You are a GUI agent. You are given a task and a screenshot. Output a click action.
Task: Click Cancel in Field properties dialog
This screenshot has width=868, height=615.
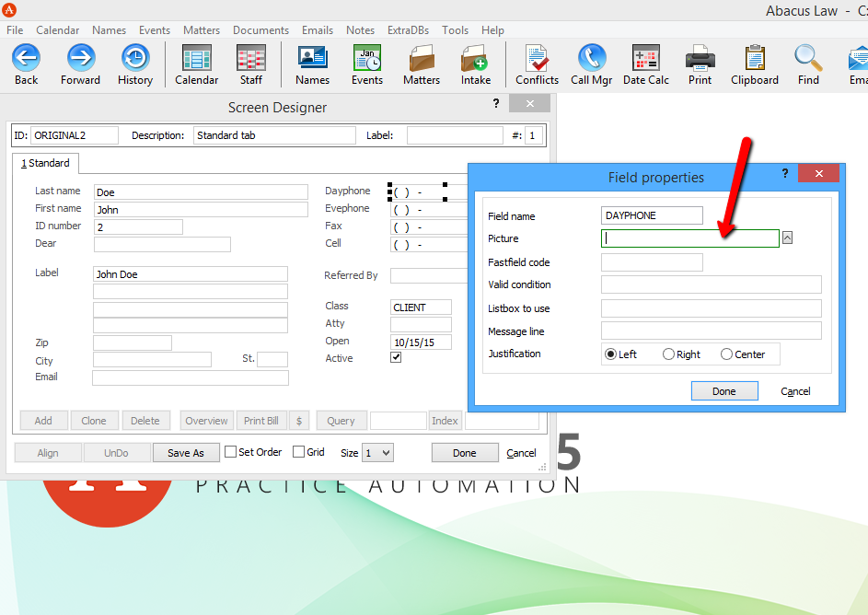click(795, 391)
